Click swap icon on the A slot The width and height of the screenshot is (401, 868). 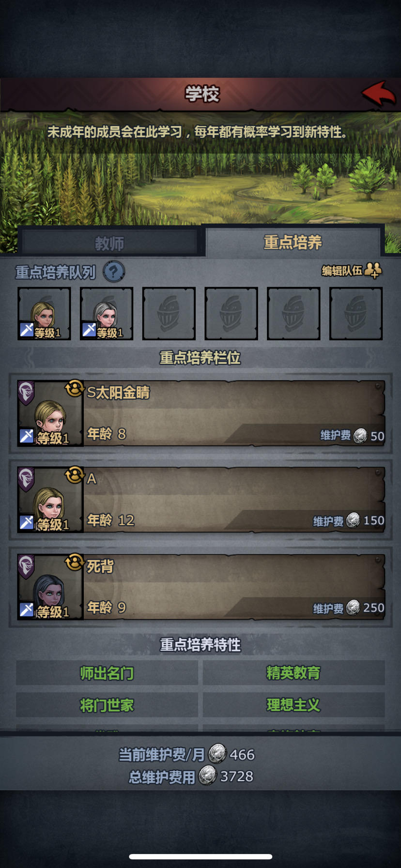tap(75, 475)
